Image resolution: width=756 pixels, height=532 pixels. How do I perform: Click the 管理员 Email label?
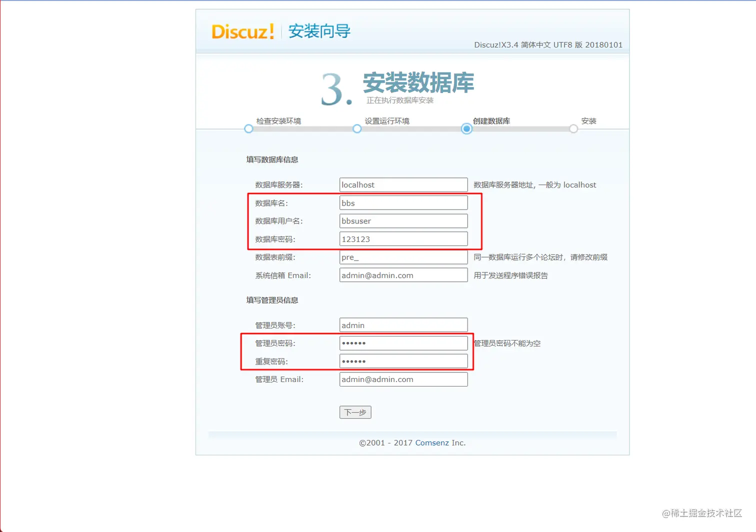click(x=279, y=379)
